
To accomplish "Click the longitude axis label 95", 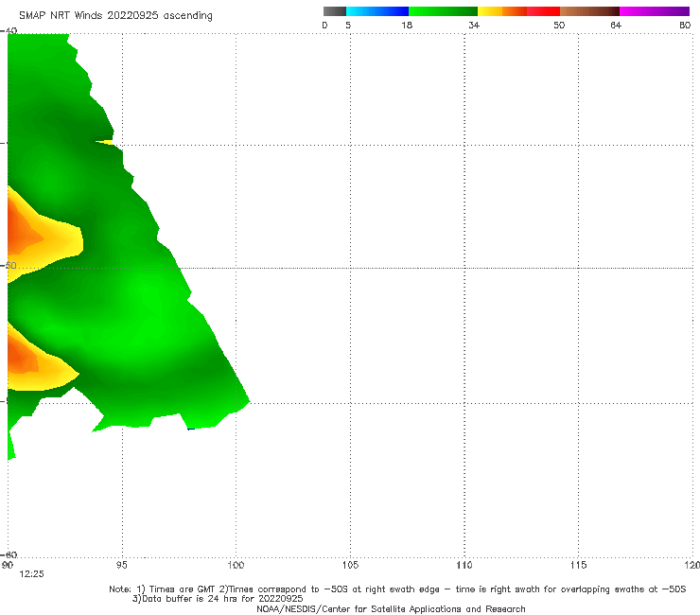I will click(121, 566).
